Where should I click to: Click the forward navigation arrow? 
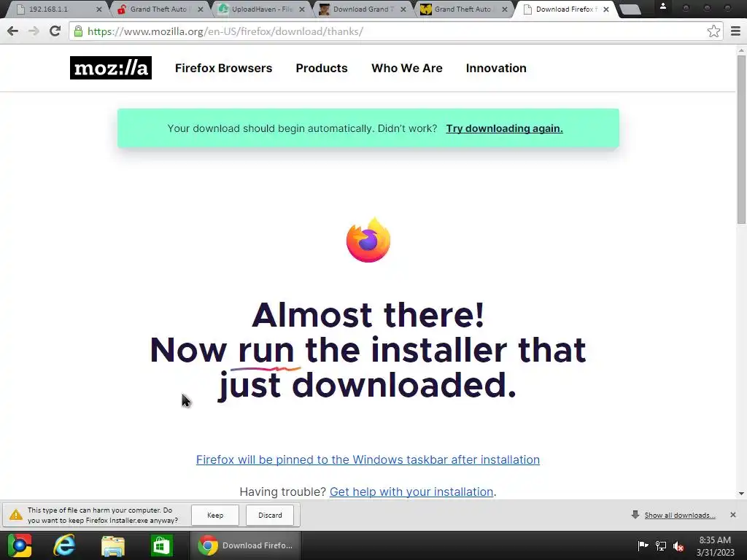click(34, 31)
